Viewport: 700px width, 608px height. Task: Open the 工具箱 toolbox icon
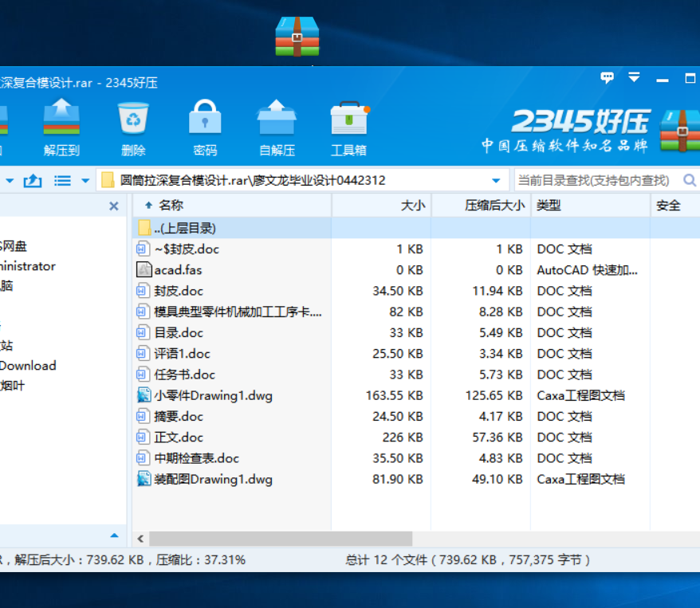click(349, 118)
